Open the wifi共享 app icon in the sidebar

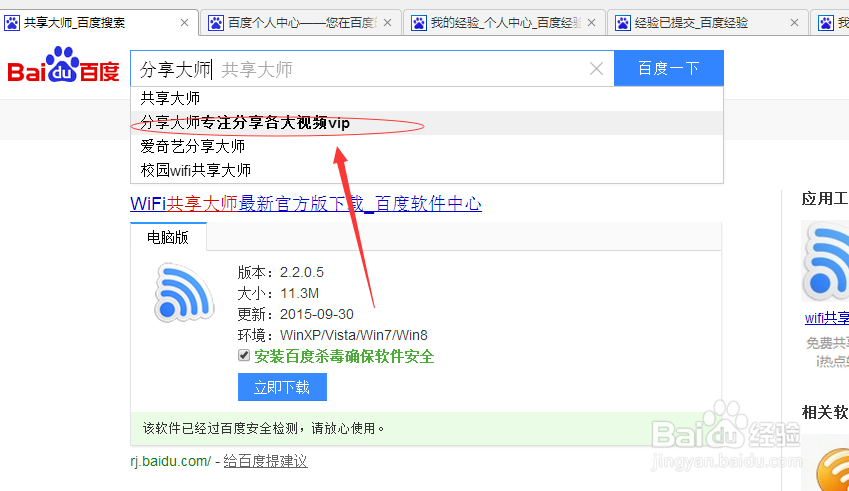coord(826,261)
